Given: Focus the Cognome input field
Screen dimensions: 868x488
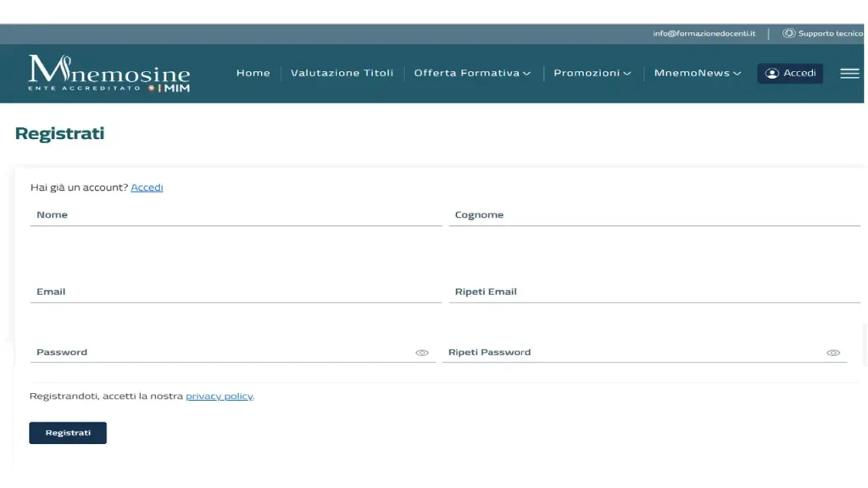Looking at the screenshot, I should pos(654,214).
